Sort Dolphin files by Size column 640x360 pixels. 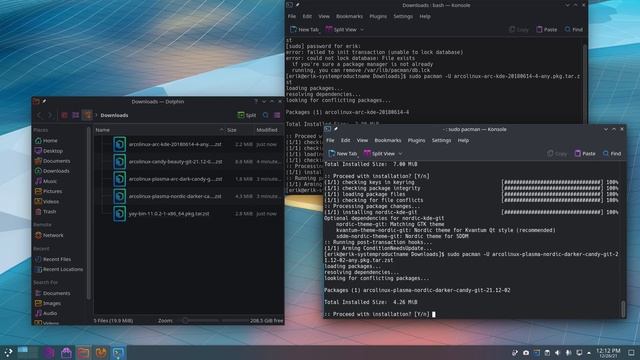pos(239,130)
